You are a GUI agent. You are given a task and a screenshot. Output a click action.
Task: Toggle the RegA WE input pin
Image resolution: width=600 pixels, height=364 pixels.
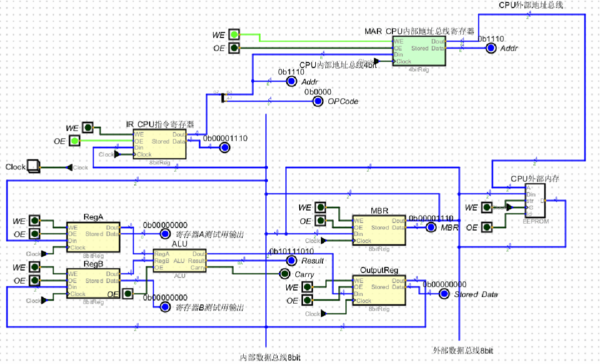tap(35, 220)
